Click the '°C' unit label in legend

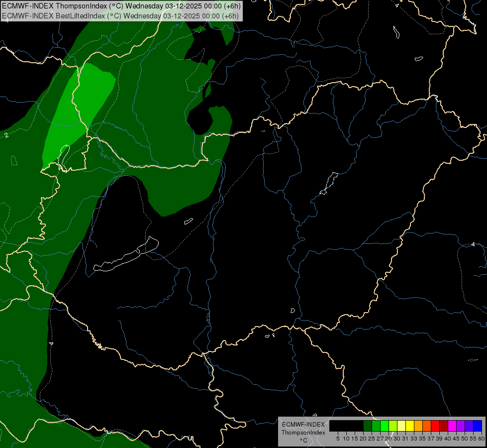click(x=303, y=440)
